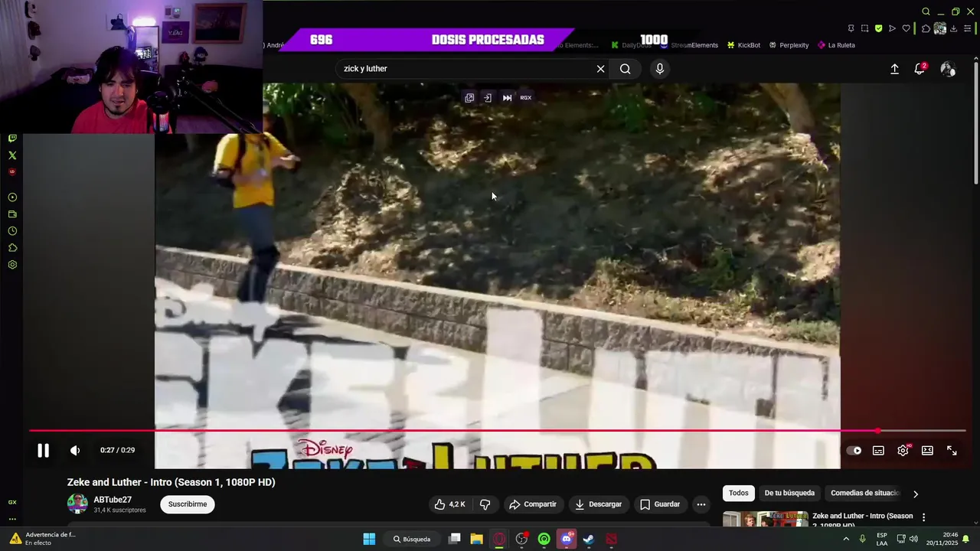Viewport: 980px width, 551px height.
Task: Open the uBlock Origin sidebar icon
Action: (x=12, y=172)
